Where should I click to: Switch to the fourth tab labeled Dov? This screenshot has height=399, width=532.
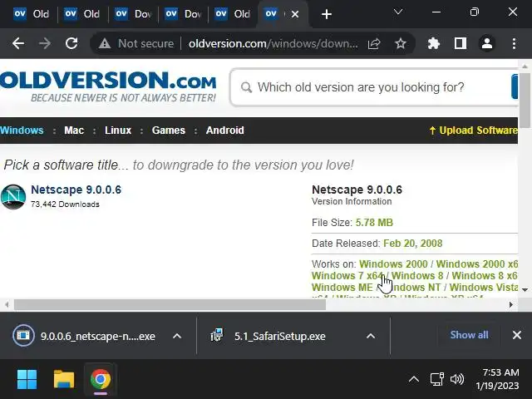183,14
